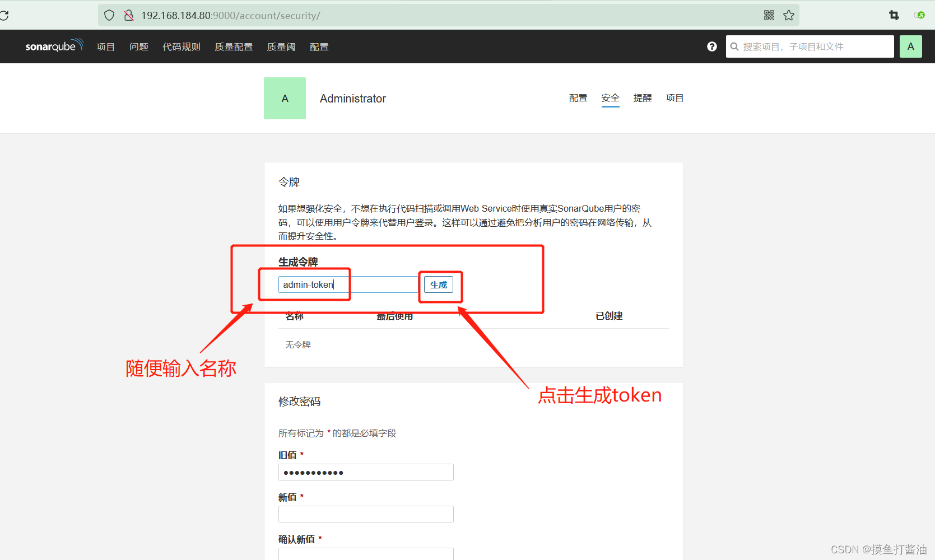Click the Administrator name text
Screen dimensions: 935x560
click(353, 99)
